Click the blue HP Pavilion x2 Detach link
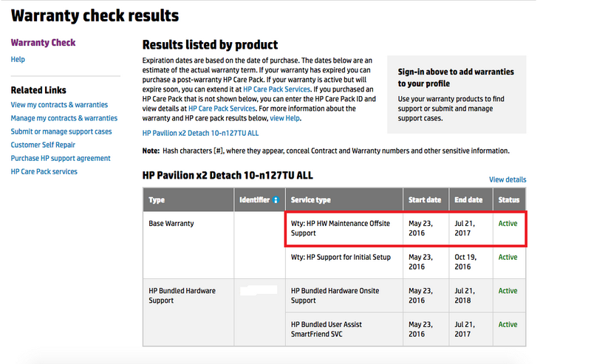591x364 pixels. point(200,134)
